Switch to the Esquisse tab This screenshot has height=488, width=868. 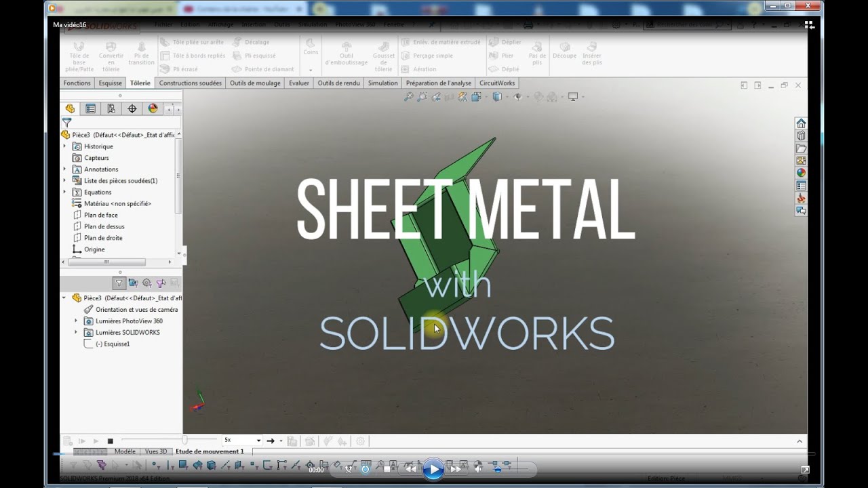[x=110, y=83]
